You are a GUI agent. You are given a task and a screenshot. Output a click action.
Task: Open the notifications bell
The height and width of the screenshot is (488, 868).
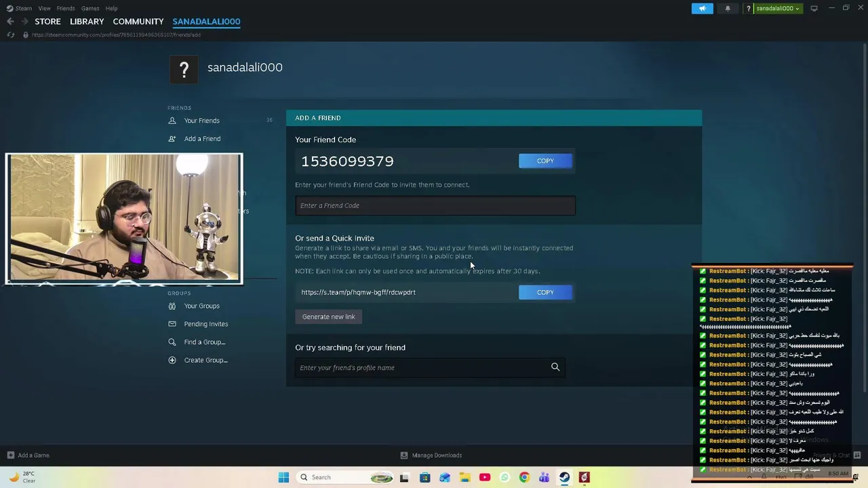point(728,8)
